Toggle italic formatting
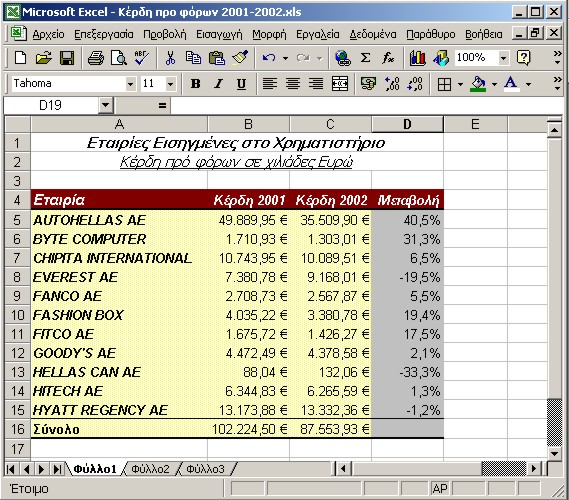569x500 pixels. click(218, 84)
